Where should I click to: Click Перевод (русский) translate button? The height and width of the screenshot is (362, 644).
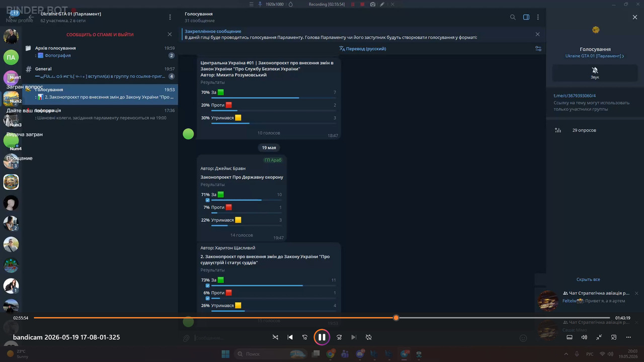(x=363, y=49)
